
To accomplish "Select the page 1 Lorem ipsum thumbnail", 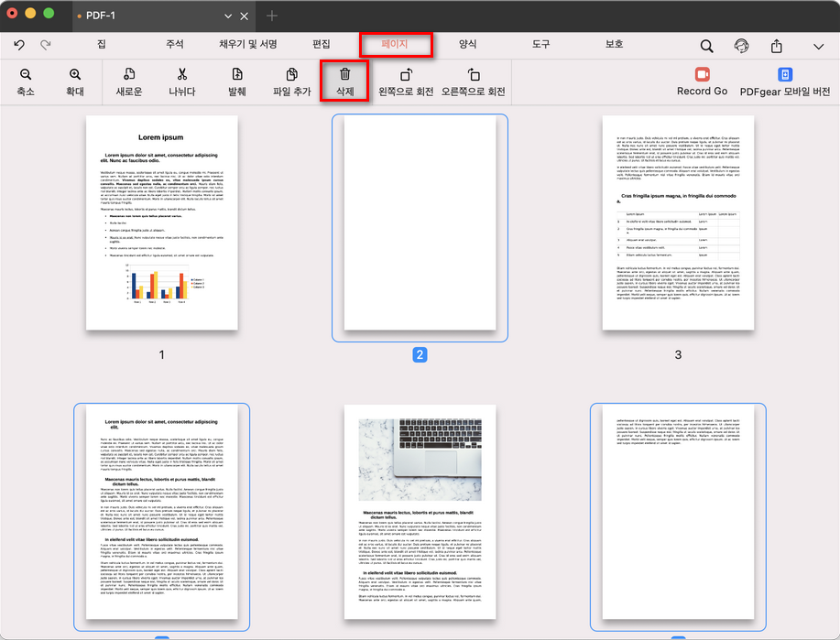I will 162,222.
